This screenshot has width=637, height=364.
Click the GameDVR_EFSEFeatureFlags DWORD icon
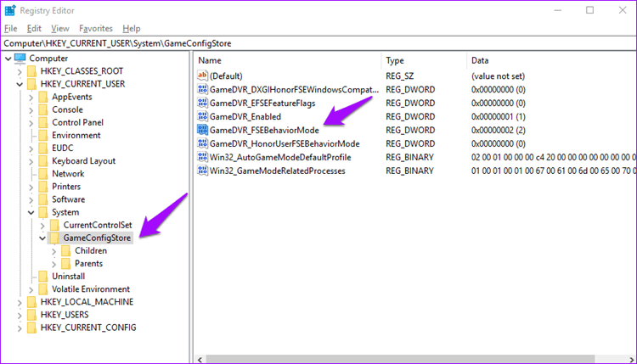coord(202,103)
